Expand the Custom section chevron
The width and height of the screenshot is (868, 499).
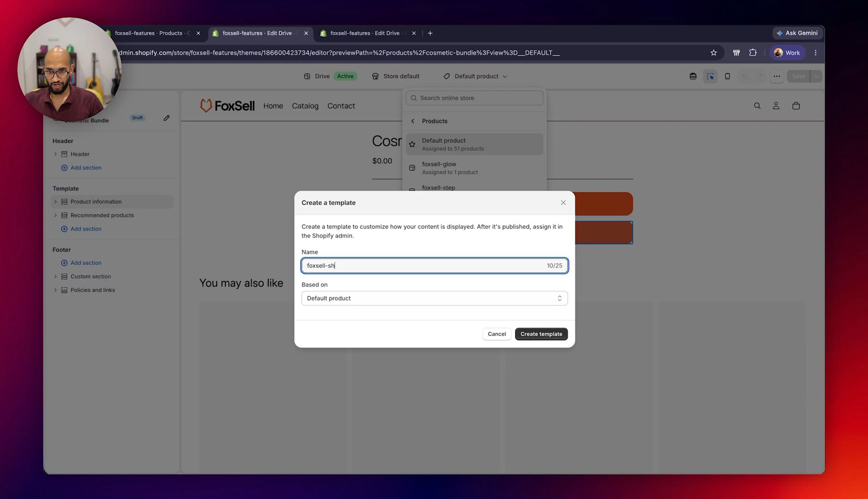[x=55, y=277]
